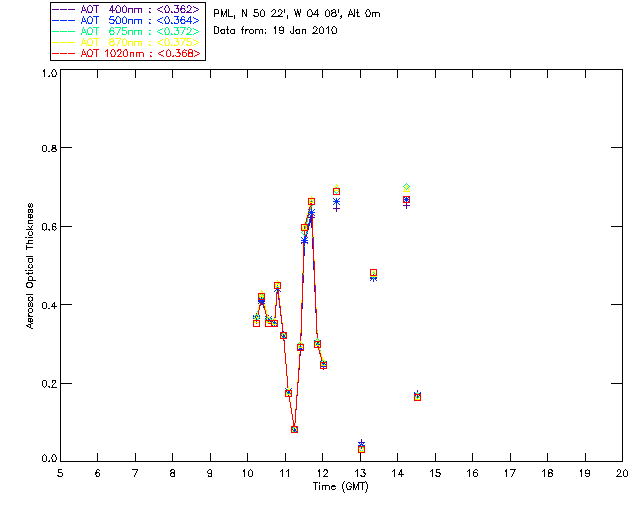Click the 'AOT 1020nm : <0.368>' legend entry
The image size is (640, 512).
127,53
